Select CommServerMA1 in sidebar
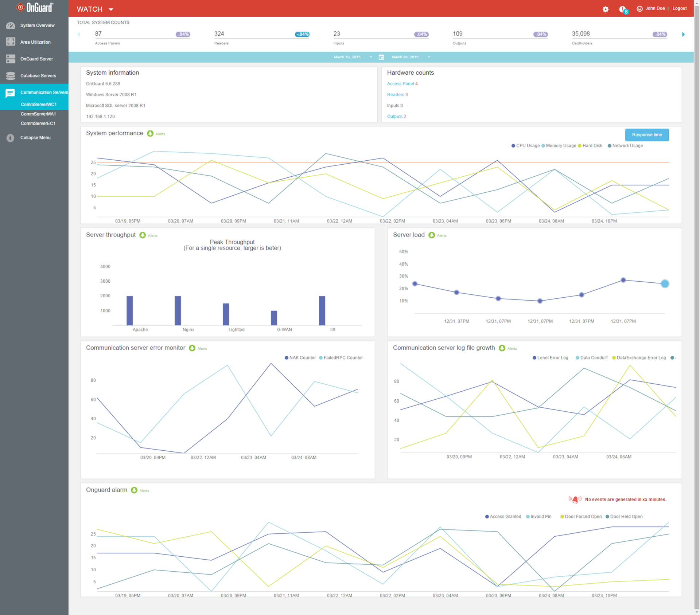 point(38,114)
